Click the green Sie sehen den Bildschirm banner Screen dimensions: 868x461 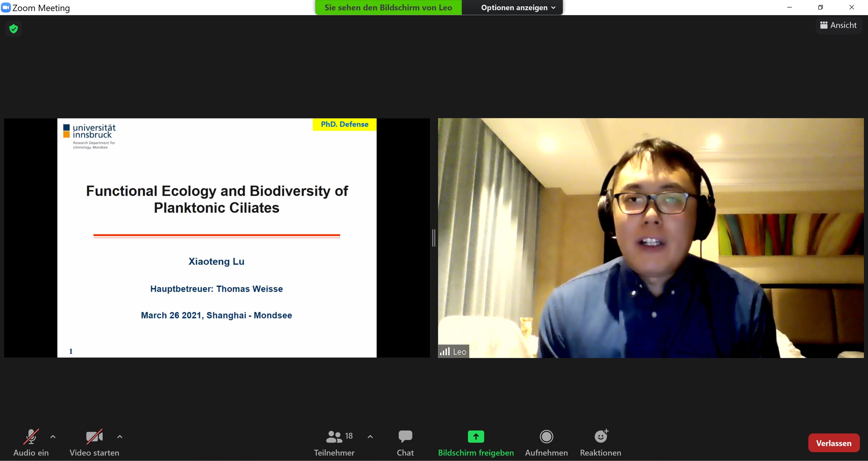[388, 7]
